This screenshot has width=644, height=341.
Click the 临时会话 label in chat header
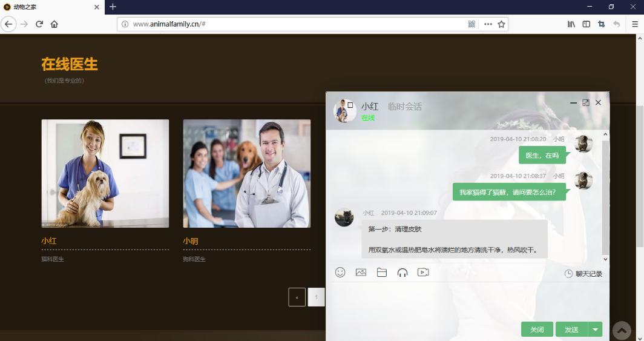405,107
